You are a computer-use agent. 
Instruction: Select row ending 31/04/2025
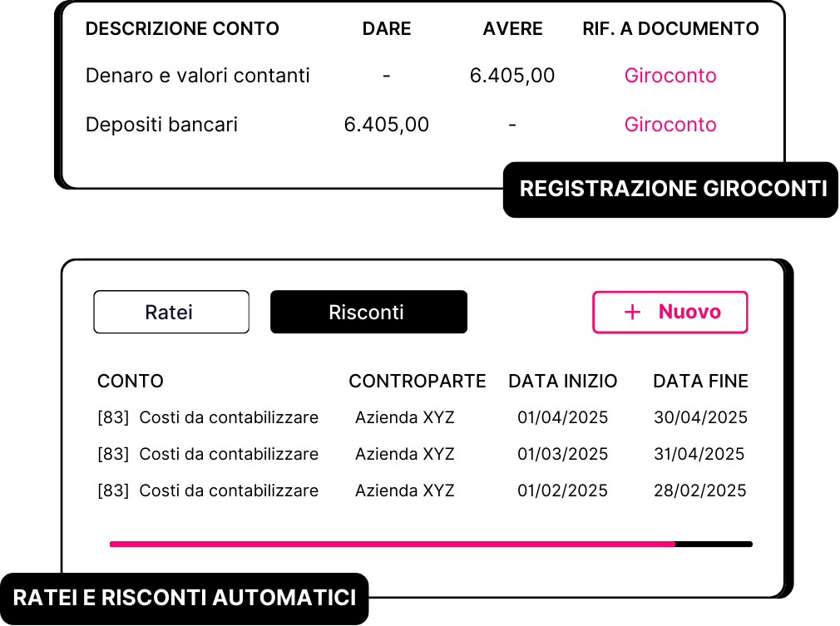coord(422,454)
